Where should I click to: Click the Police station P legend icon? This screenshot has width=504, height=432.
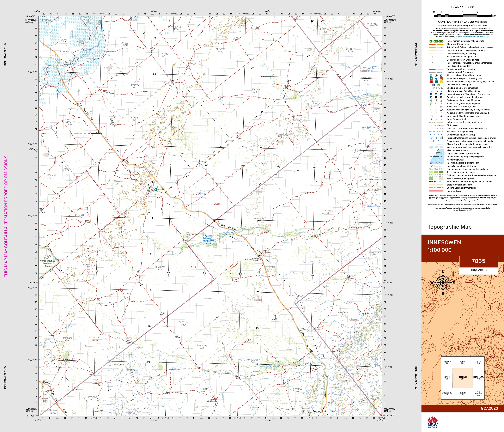433,85
